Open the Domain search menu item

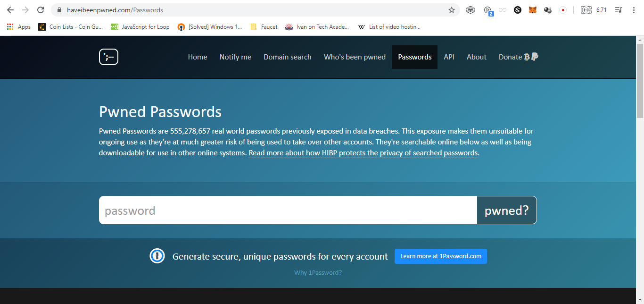click(288, 57)
